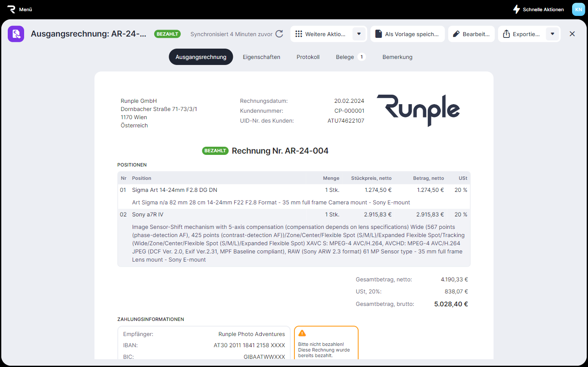588x367 pixels.
Task: Click the 'Stückpreis, netto' column header
Action: [371, 178]
